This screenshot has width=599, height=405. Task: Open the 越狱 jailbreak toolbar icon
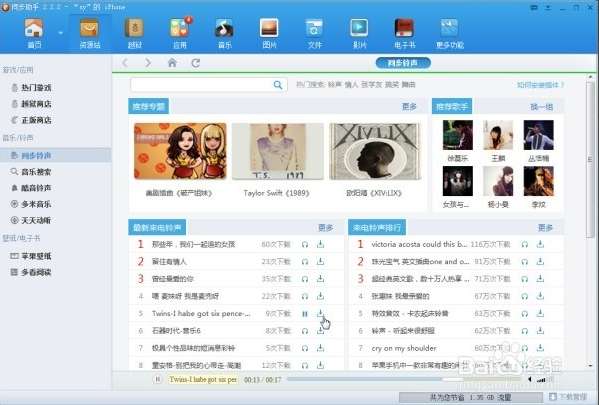pyautogui.click(x=134, y=34)
